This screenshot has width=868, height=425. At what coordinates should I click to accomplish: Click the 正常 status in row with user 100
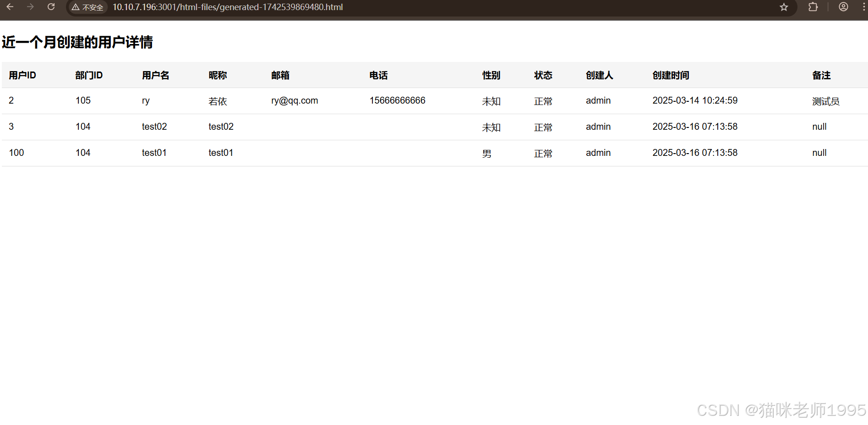tap(543, 154)
